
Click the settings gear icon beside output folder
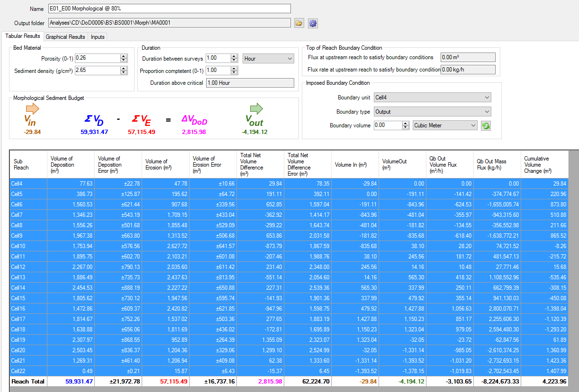pyautogui.click(x=312, y=23)
